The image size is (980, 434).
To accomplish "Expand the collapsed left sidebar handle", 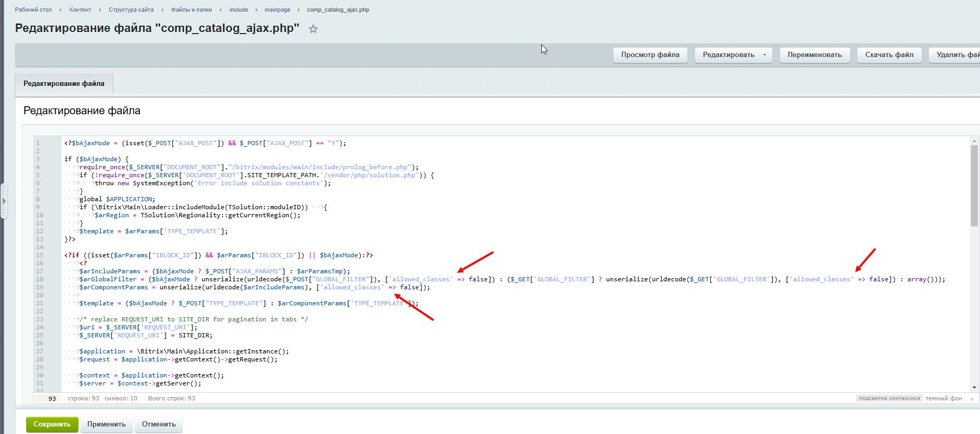I will 4,201.
